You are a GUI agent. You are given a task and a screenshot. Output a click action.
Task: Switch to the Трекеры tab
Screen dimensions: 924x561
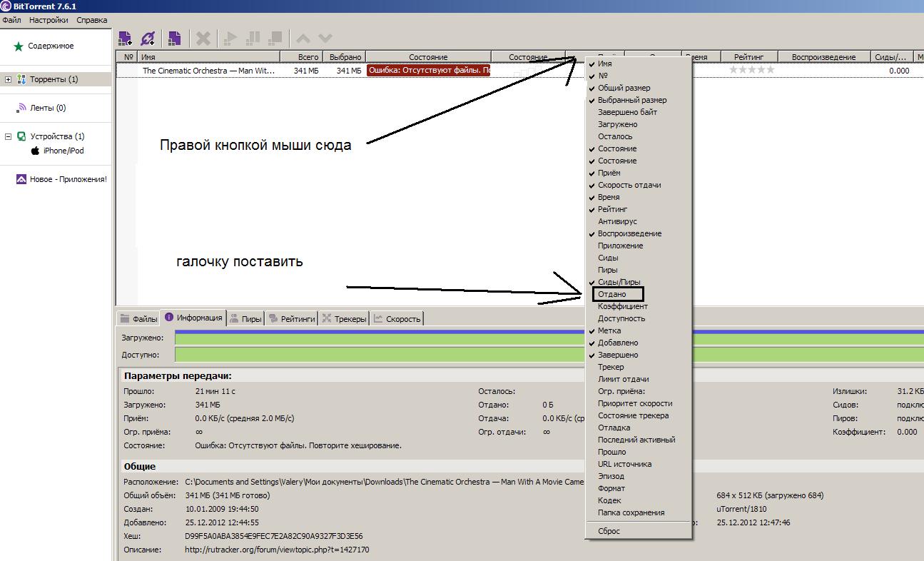click(344, 319)
